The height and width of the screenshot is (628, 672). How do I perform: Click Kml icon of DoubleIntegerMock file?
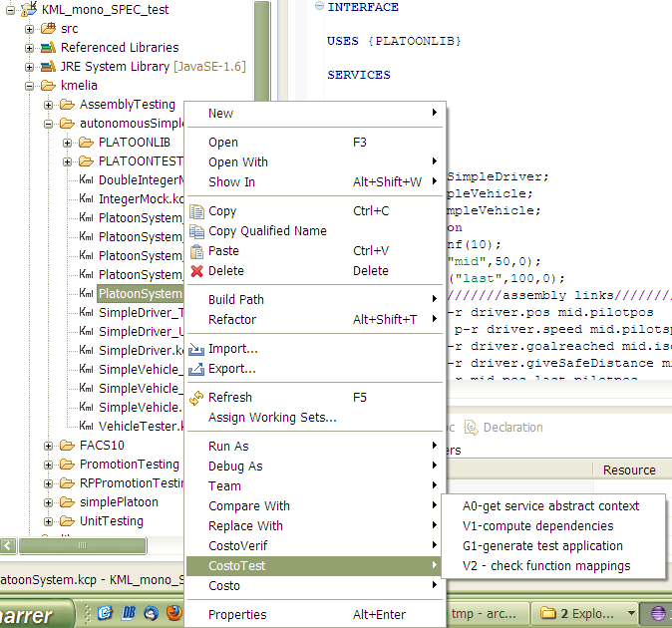tap(86, 180)
